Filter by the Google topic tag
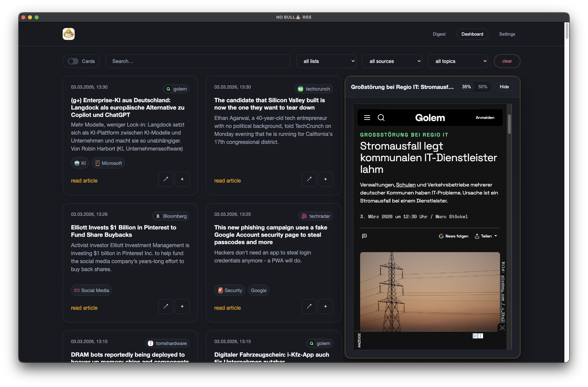This screenshot has height=387, width=588. 259,290
